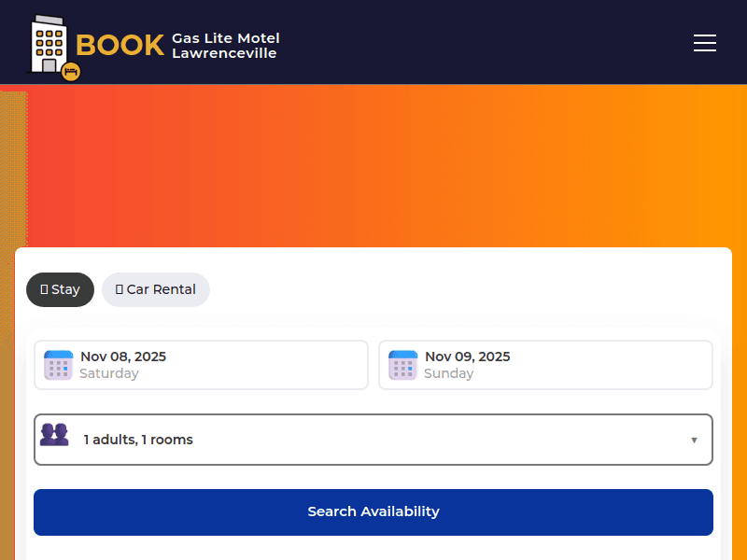Click the Saturday day label
Image resolution: width=747 pixels, height=560 pixels.
pos(108,373)
